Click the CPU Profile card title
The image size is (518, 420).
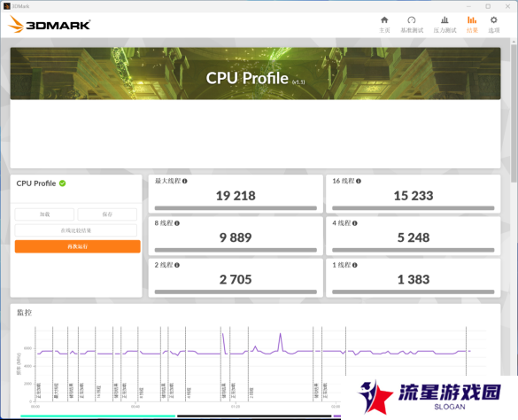pyautogui.click(x=36, y=183)
